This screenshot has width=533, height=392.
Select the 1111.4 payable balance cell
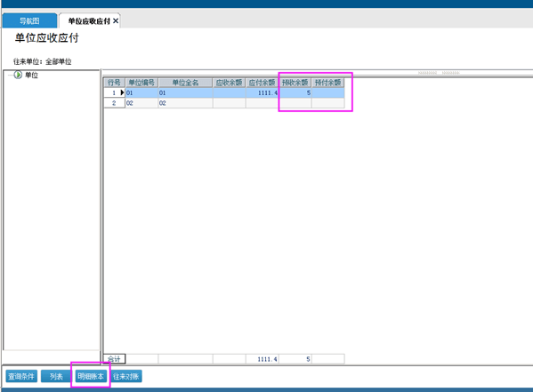tap(262, 92)
